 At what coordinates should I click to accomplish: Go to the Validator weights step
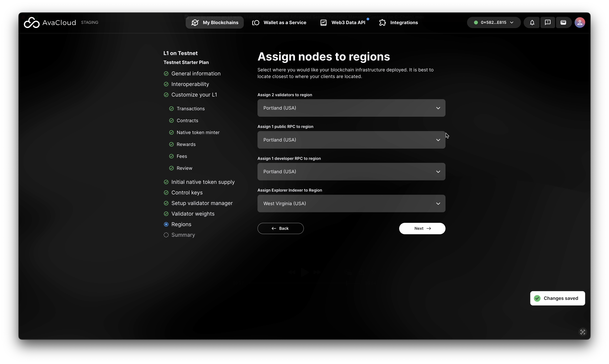coord(193,214)
